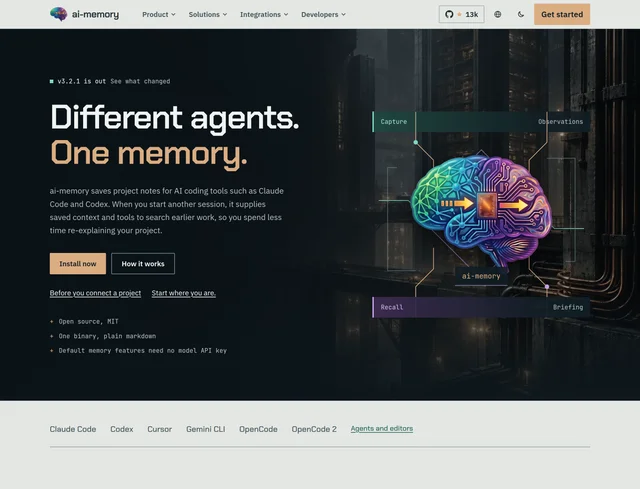Viewport: 640px width, 489px height.
Task: Click the v3.2.1 is out text
Action: pos(82,81)
